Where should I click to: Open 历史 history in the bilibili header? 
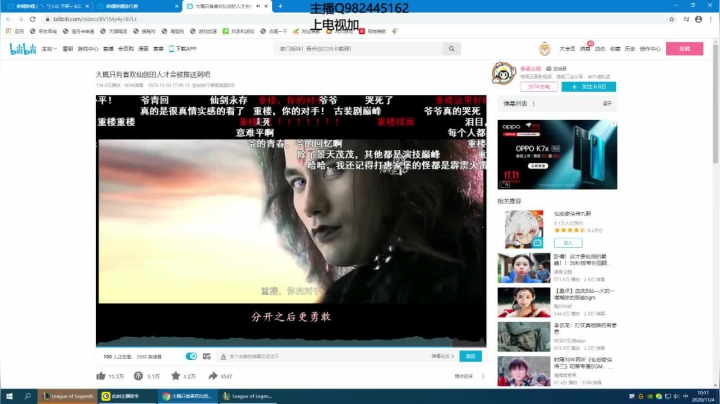(630, 49)
